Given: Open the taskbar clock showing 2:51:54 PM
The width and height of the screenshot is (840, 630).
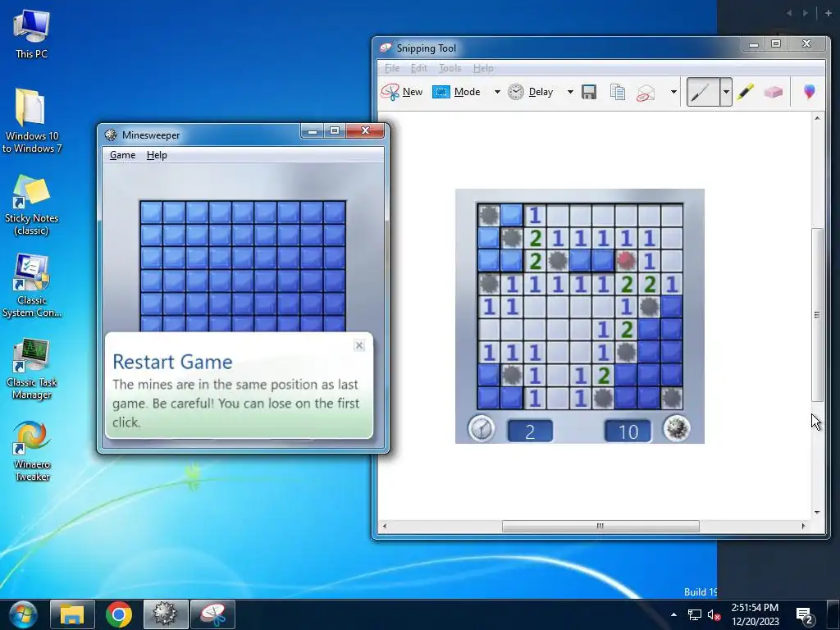Looking at the screenshot, I should click(x=755, y=614).
